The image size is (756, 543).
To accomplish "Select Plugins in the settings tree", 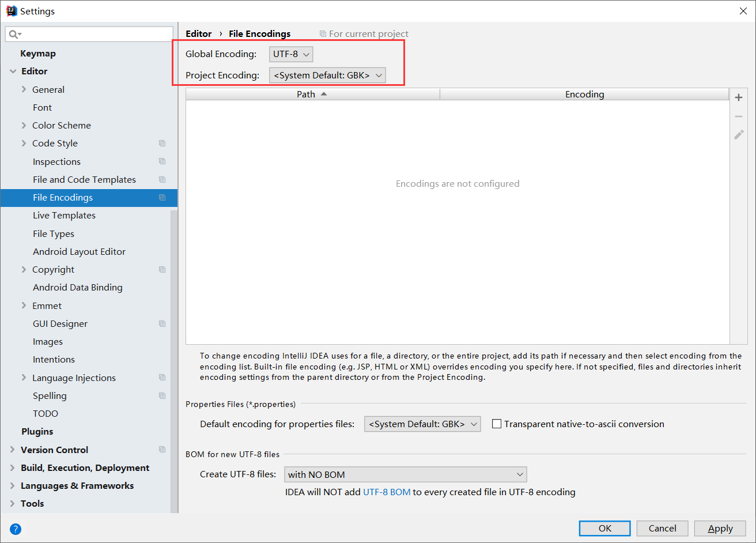I will click(37, 432).
